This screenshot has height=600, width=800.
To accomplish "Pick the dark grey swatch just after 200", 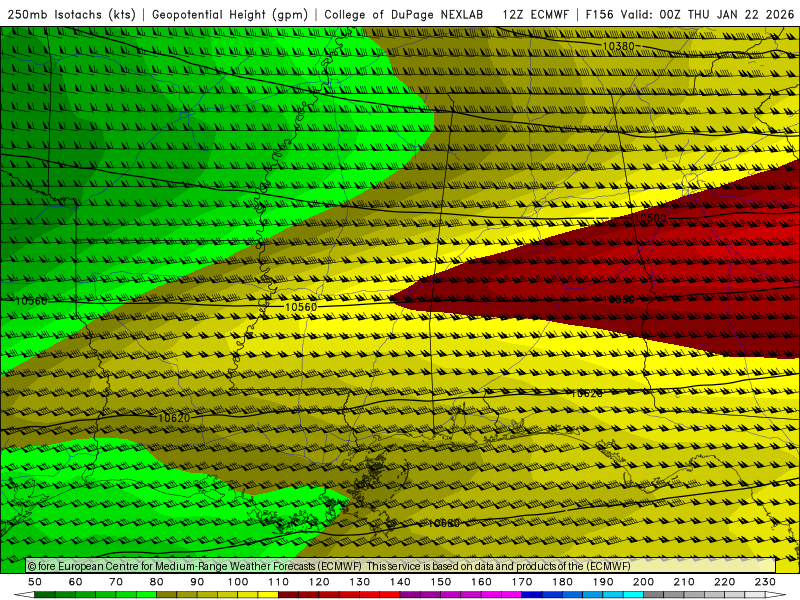I will tap(654, 595).
